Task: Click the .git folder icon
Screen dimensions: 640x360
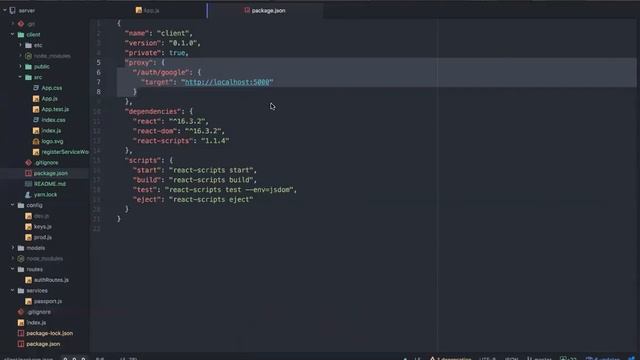Action: click(x=21, y=24)
